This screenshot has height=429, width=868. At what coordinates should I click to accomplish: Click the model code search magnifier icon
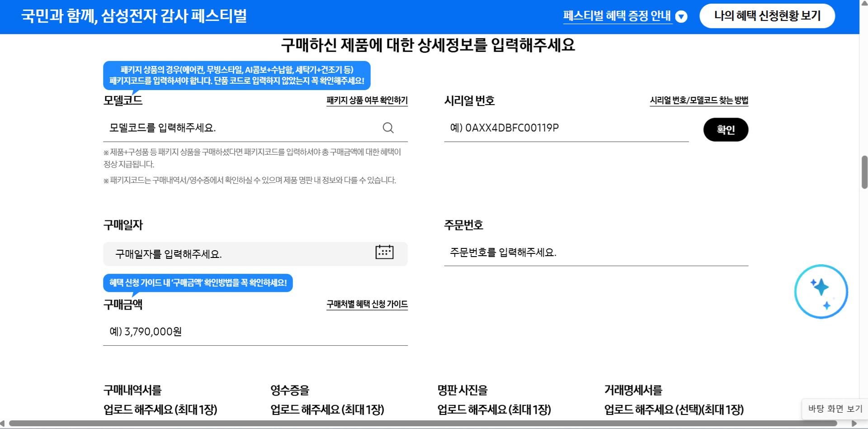pyautogui.click(x=388, y=128)
